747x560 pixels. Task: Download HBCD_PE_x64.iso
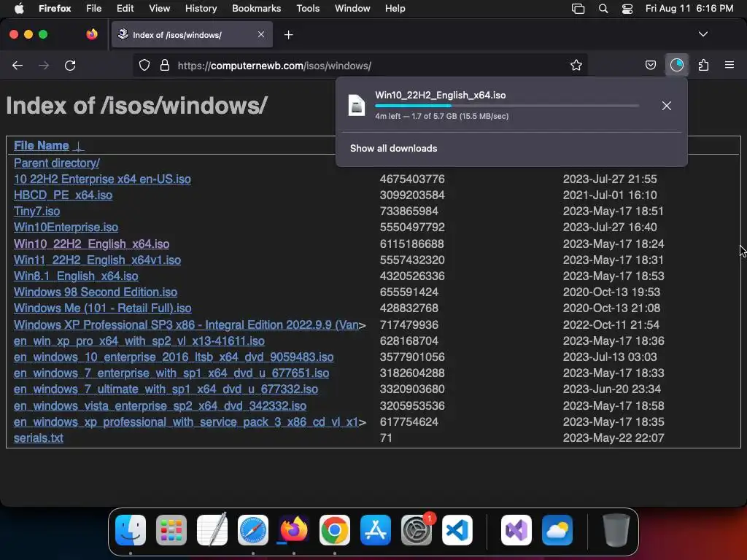[x=63, y=195]
